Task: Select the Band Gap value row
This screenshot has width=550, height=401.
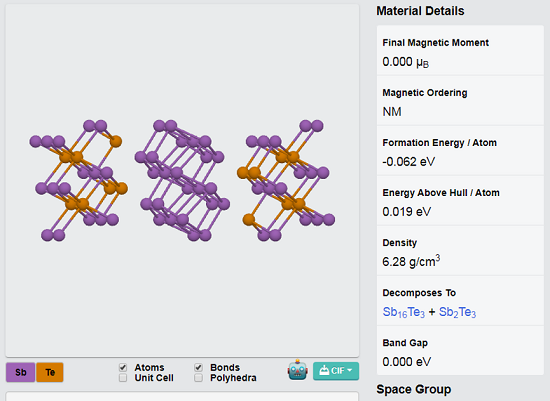Action: 460,351
